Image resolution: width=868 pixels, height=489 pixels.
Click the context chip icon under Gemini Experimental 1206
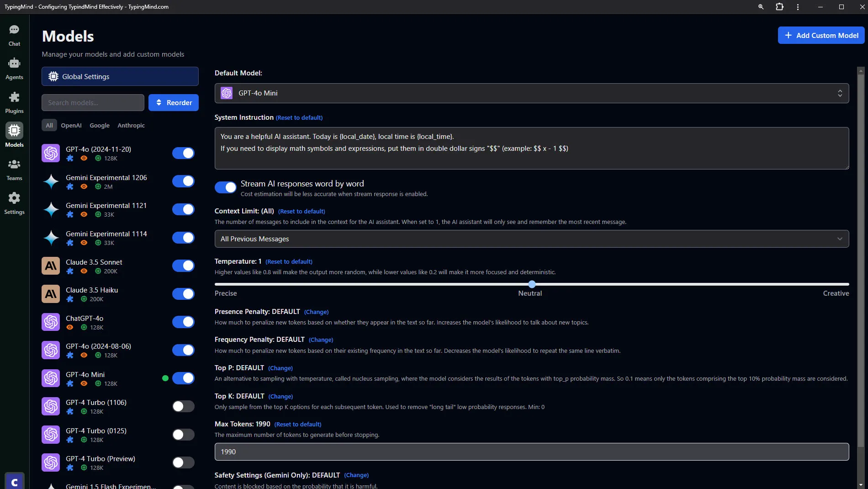tap(98, 186)
